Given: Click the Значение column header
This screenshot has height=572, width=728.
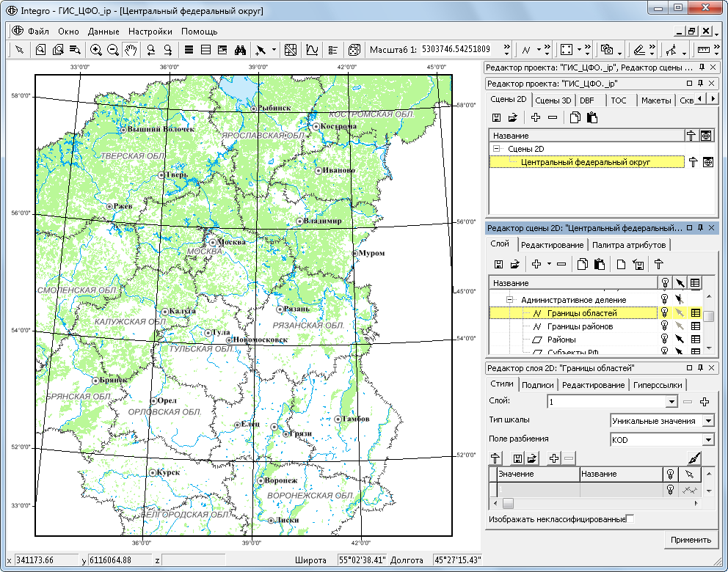Looking at the screenshot, I should pos(538,474).
